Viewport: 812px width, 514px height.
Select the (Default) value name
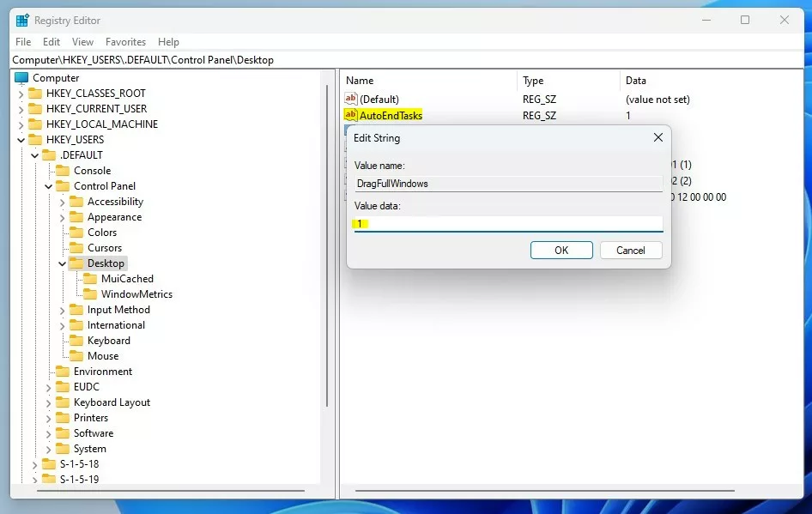pos(379,100)
